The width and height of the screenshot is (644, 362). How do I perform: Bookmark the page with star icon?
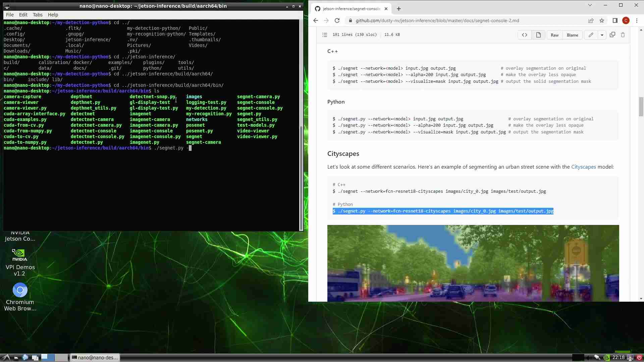click(x=602, y=20)
